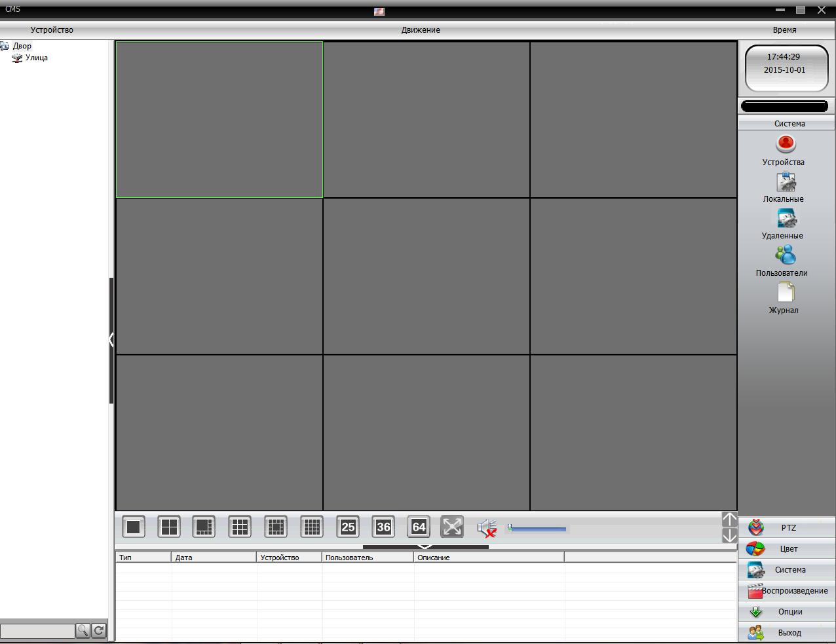
Task: Click the Движение header
Action: coord(421,30)
